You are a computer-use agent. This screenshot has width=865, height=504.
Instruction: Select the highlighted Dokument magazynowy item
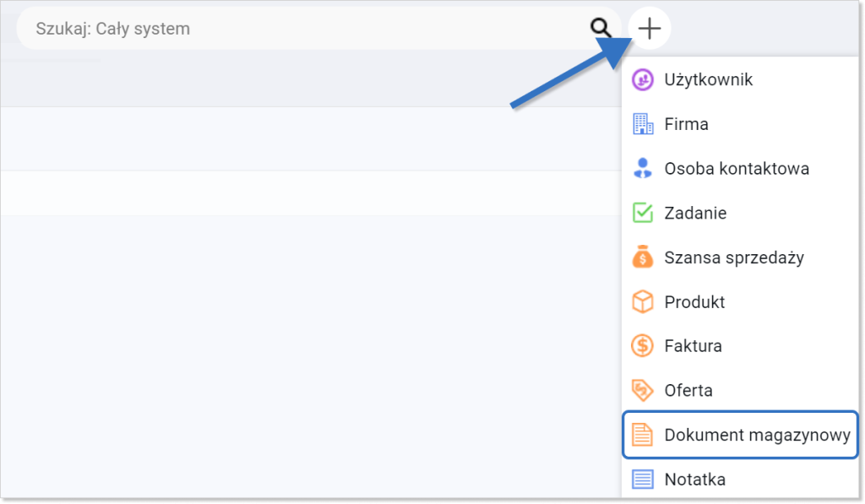[740, 435]
